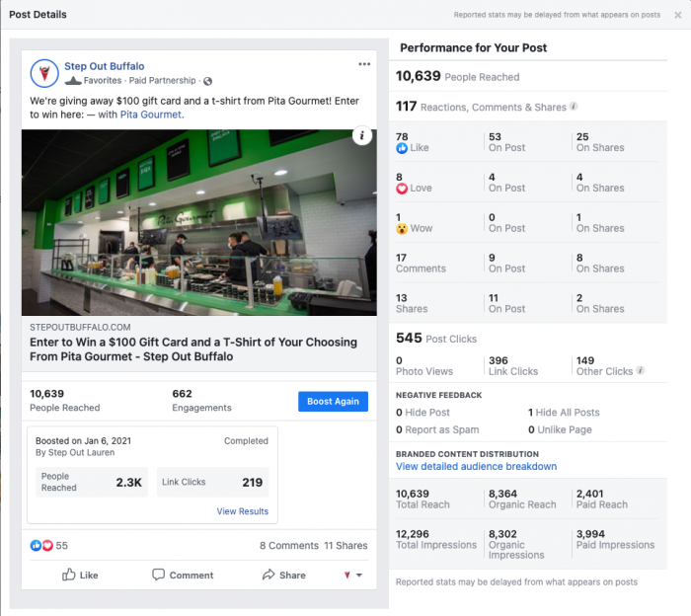
Task: Click the 10,639 People Reached headline stat
Action: pyautogui.click(x=457, y=76)
